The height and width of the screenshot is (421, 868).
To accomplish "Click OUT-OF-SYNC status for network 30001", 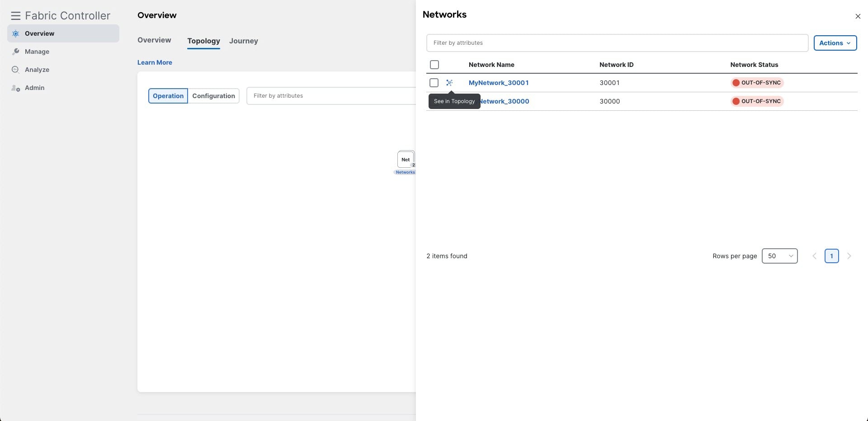I will [757, 83].
